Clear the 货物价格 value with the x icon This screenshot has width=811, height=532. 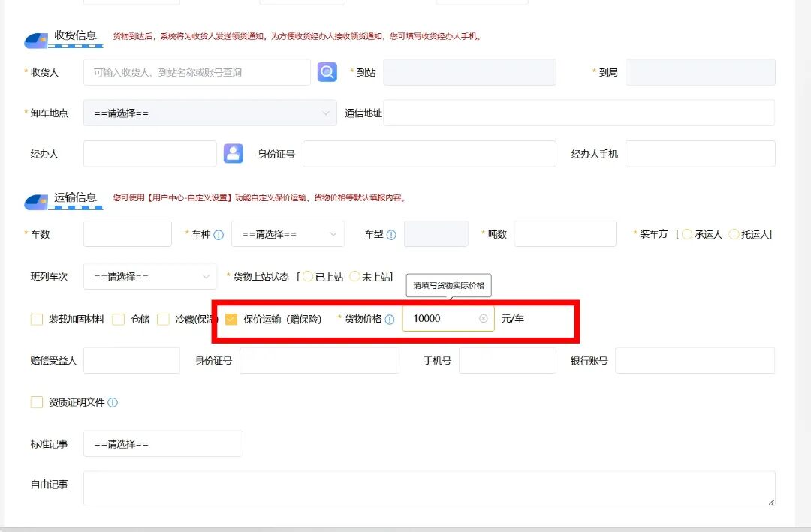484,318
